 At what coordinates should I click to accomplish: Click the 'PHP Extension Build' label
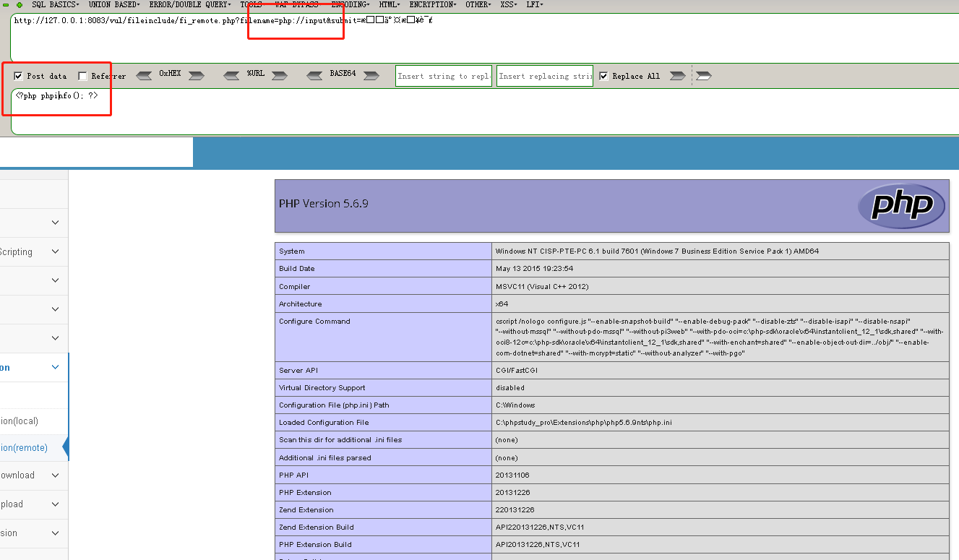(315, 544)
